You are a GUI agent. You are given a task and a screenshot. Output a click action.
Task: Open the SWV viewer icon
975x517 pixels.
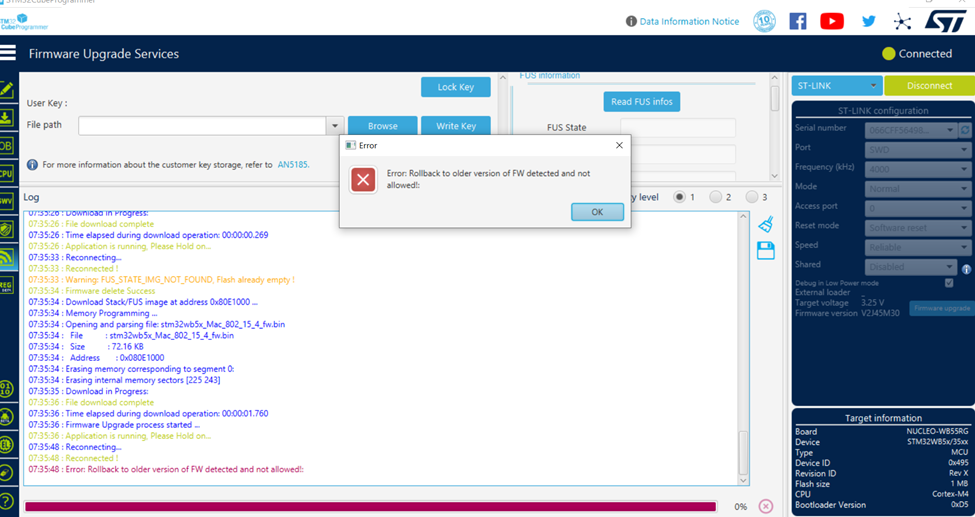pos(6,202)
